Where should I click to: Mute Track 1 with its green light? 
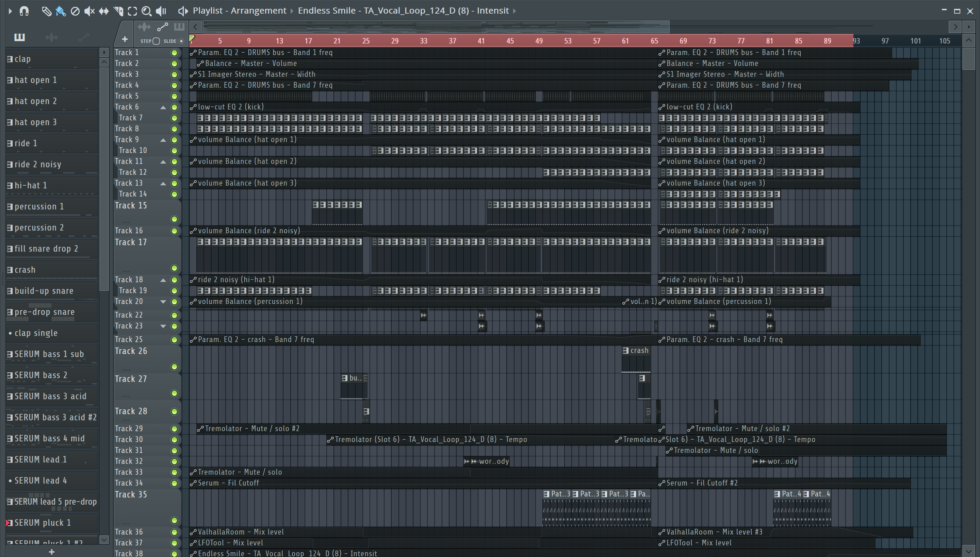tap(174, 53)
